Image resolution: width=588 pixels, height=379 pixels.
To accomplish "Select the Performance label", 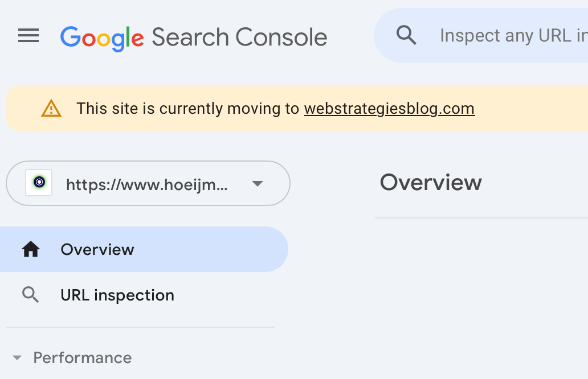I will coord(83,357).
